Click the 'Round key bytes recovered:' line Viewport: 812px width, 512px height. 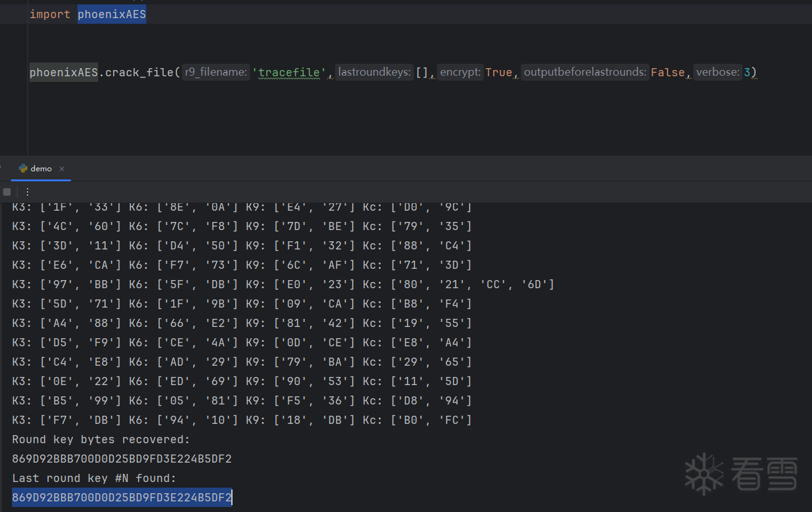(101, 439)
